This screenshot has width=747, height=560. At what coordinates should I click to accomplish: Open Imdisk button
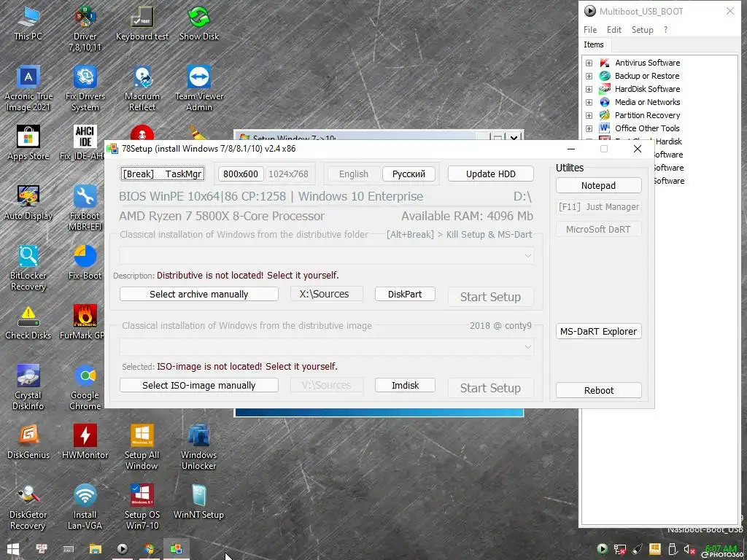[x=405, y=385]
